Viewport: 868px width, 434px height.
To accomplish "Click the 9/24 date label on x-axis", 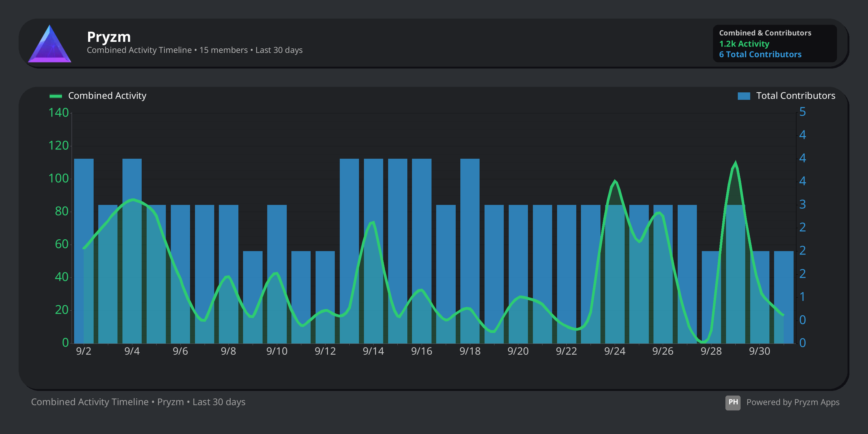I will pyautogui.click(x=614, y=352).
